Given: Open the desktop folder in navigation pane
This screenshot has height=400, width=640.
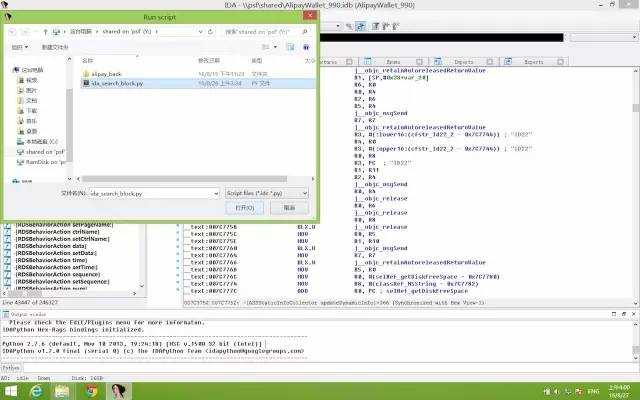Looking at the screenshot, I should tap(28, 131).
